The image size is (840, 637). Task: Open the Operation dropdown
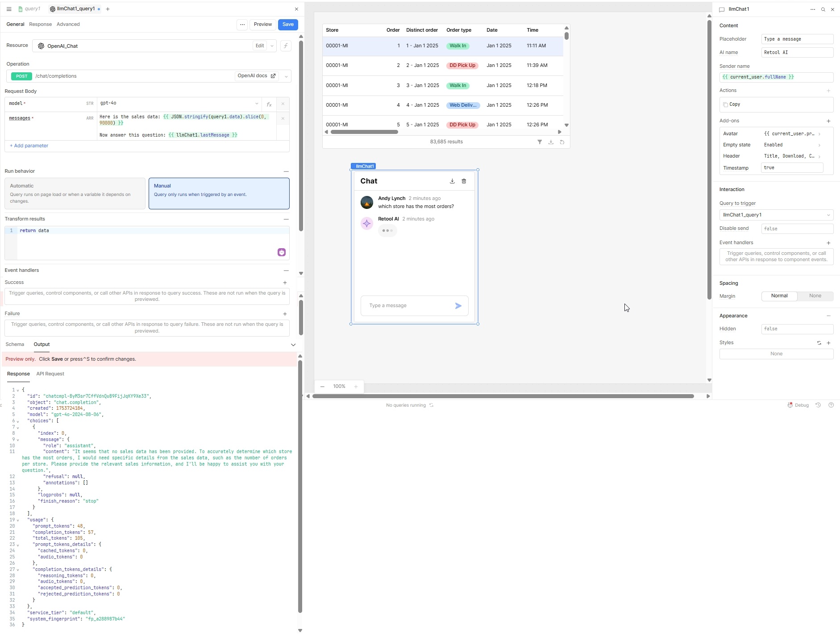pyautogui.click(x=286, y=76)
